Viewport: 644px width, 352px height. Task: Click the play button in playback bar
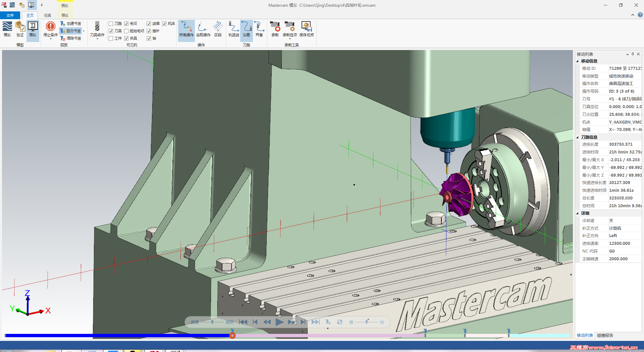click(279, 322)
